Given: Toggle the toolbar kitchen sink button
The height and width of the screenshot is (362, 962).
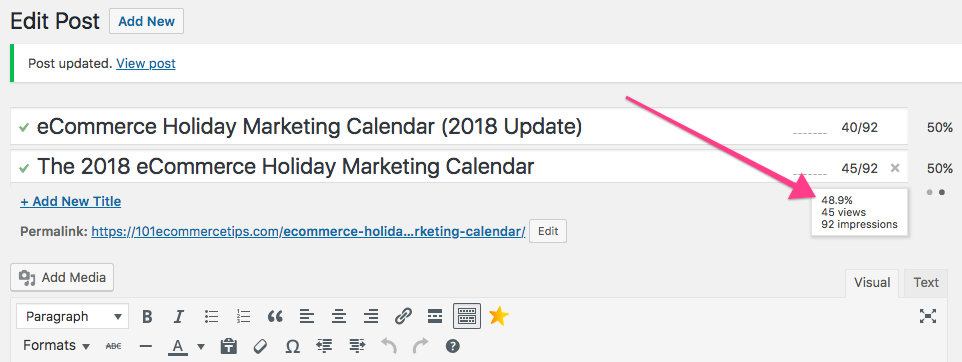Looking at the screenshot, I should [x=467, y=317].
